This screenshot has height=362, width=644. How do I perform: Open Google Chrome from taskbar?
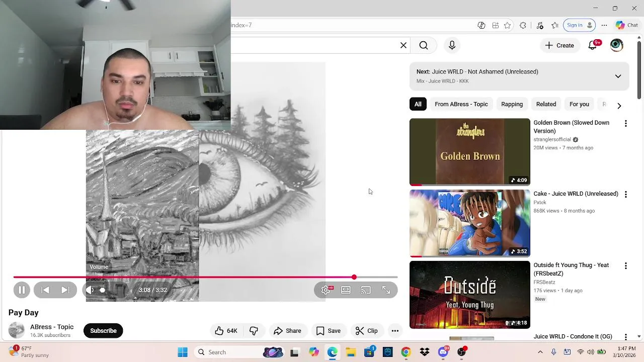(406, 352)
